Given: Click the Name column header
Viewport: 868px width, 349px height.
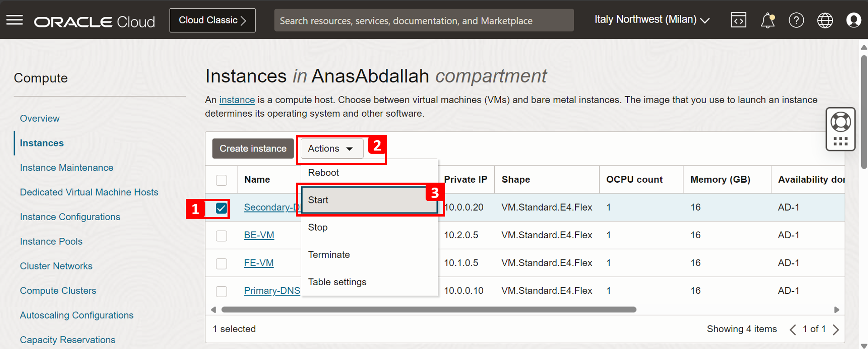Looking at the screenshot, I should click(257, 179).
